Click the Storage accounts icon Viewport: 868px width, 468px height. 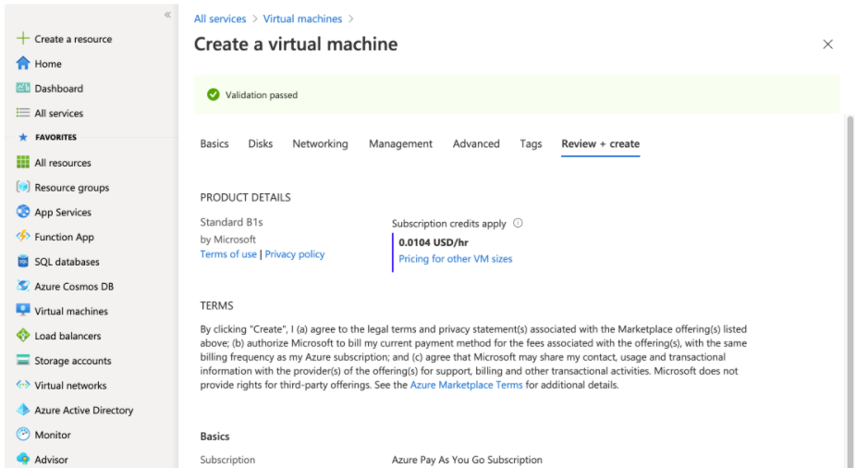click(x=23, y=361)
